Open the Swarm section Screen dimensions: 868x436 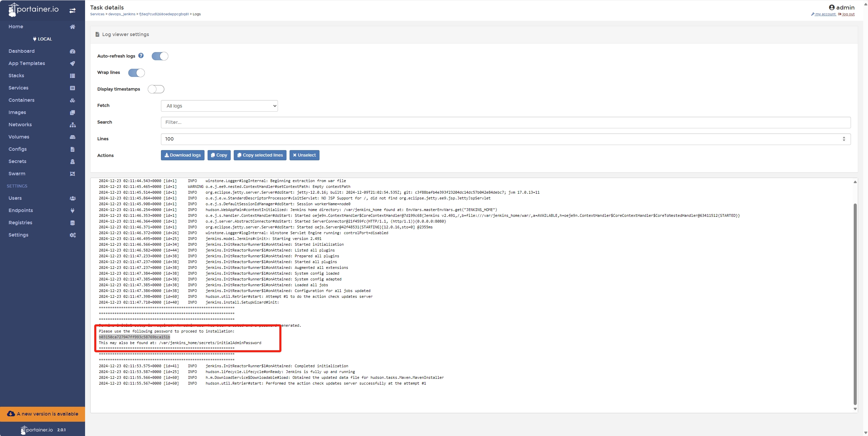point(17,173)
